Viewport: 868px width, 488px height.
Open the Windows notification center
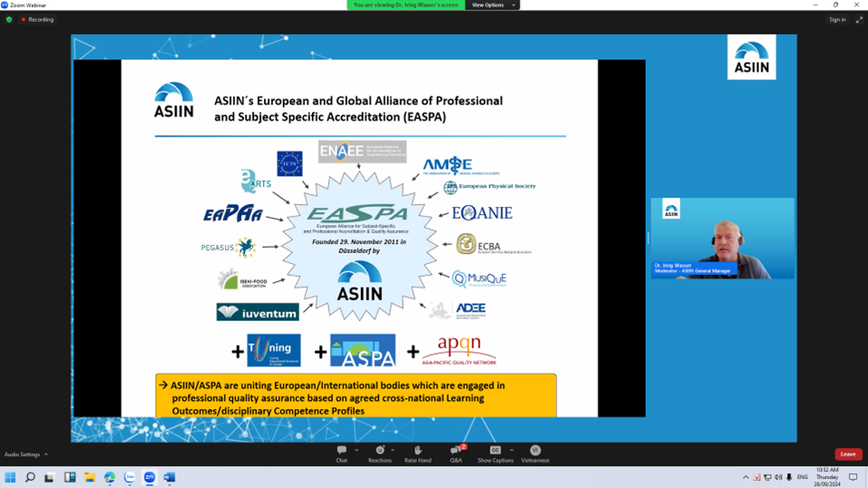point(853,477)
